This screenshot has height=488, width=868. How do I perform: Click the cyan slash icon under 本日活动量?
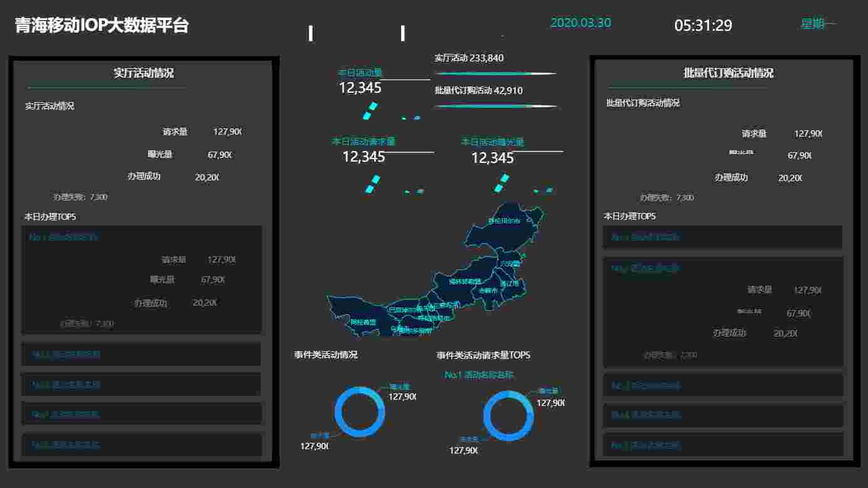(x=370, y=111)
